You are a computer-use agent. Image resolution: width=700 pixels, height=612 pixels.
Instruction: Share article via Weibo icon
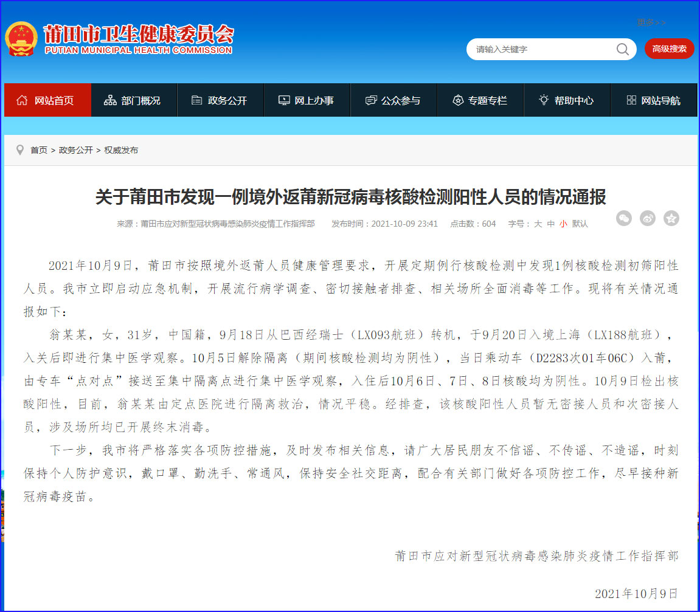tap(648, 218)
